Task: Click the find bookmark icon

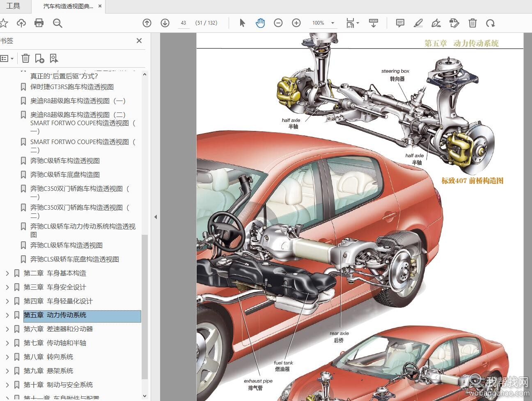Action: click(54, 58)
